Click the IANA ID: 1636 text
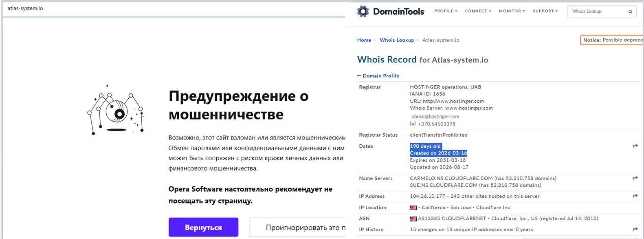Image resolution: width=644 pixels, height=239 pixels. coord(427,94)
